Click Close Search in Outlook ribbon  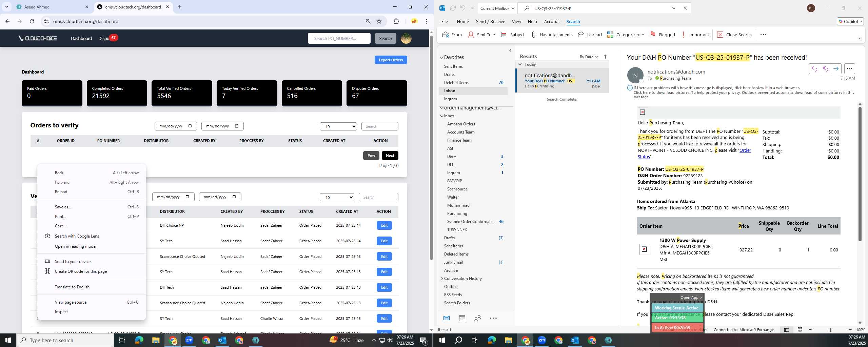click(734, 35)
